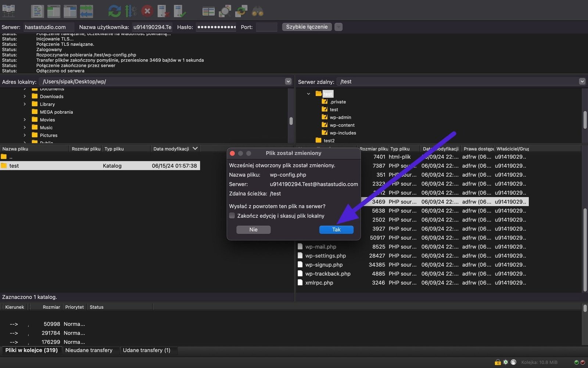Switch to the Nieudane transfery tab
Screen dimensions: 588x368
89,350
